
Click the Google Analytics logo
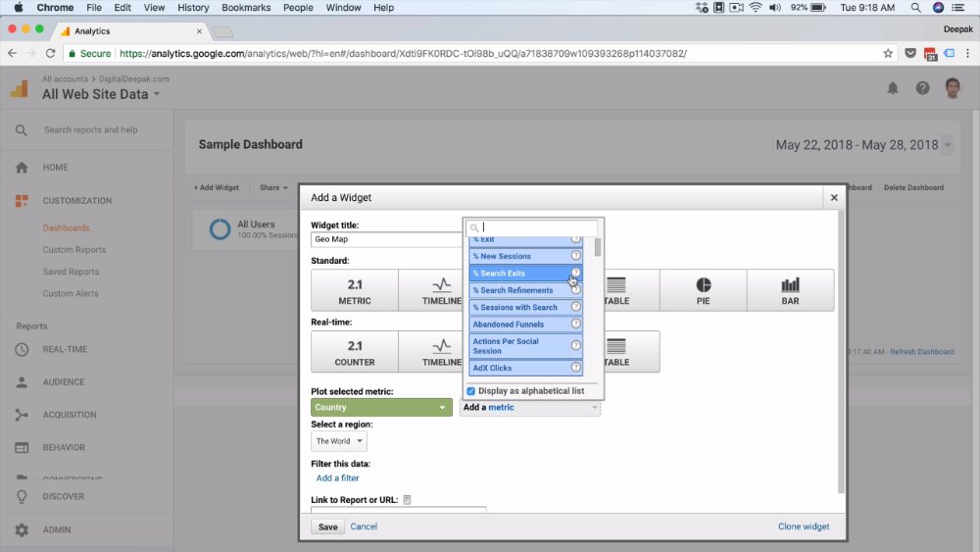coord(20,89)
